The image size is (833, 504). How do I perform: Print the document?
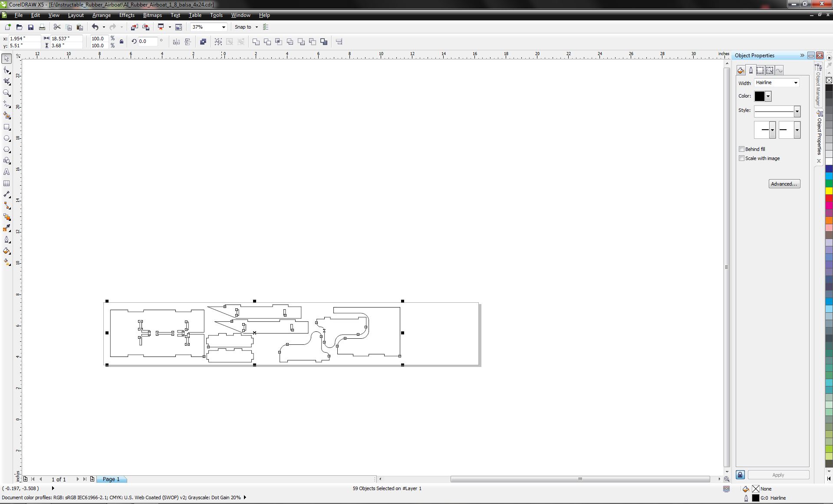pyautogui.click(x=42, y=27)
